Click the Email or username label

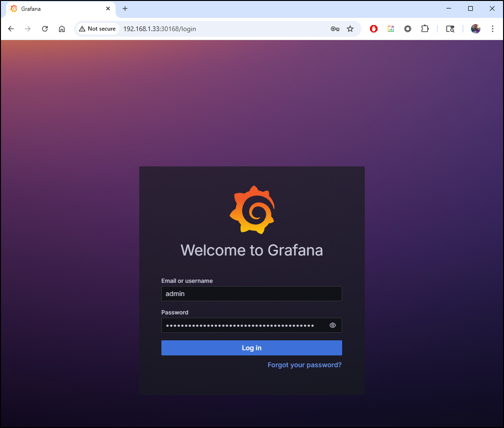pyautogui.click(x=187, y=280)
